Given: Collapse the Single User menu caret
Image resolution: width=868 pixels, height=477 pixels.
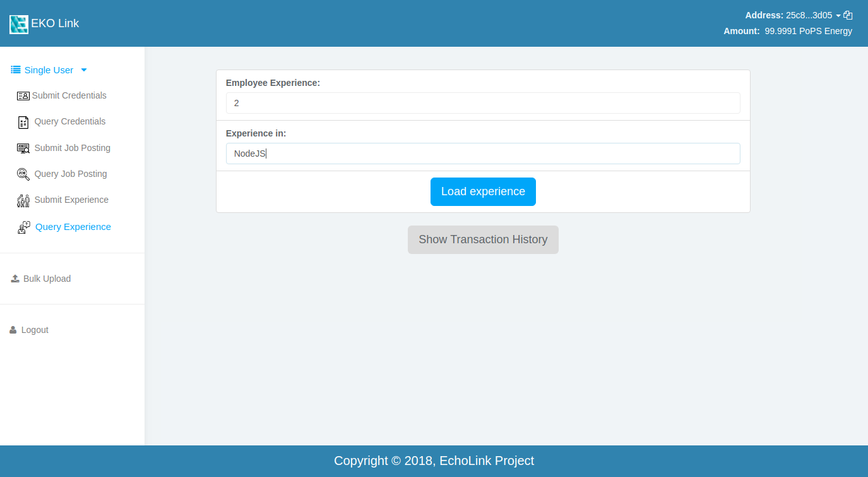Looking at the screenshot, I should [x=84, y=70].
